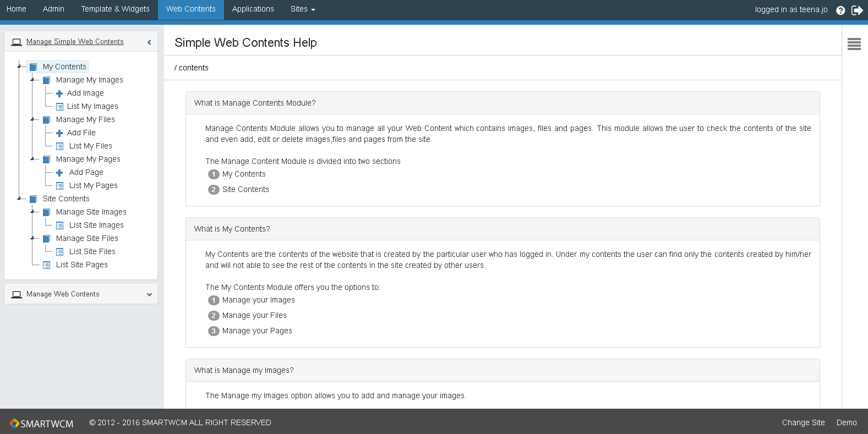The image size is (868, 434).
Task: Click the list icon beside List My Images
Action: [x=59, y=107]
